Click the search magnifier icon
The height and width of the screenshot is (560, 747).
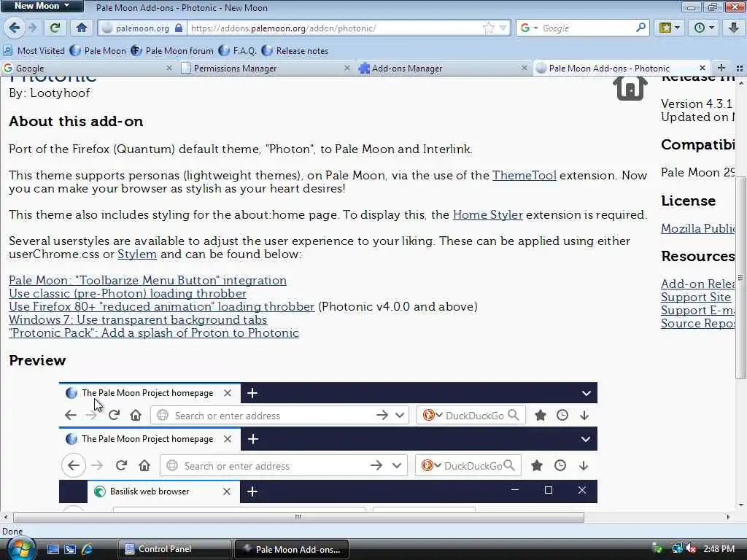[x=640, y=28]
